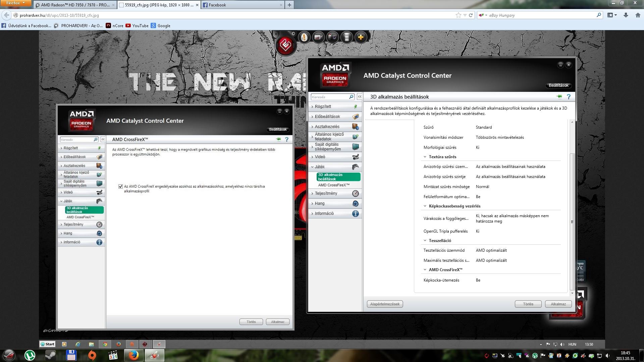Viewport: 644px width, 362px height.
Task: Click the overlay video camera record icon
Action: point(318,37)
